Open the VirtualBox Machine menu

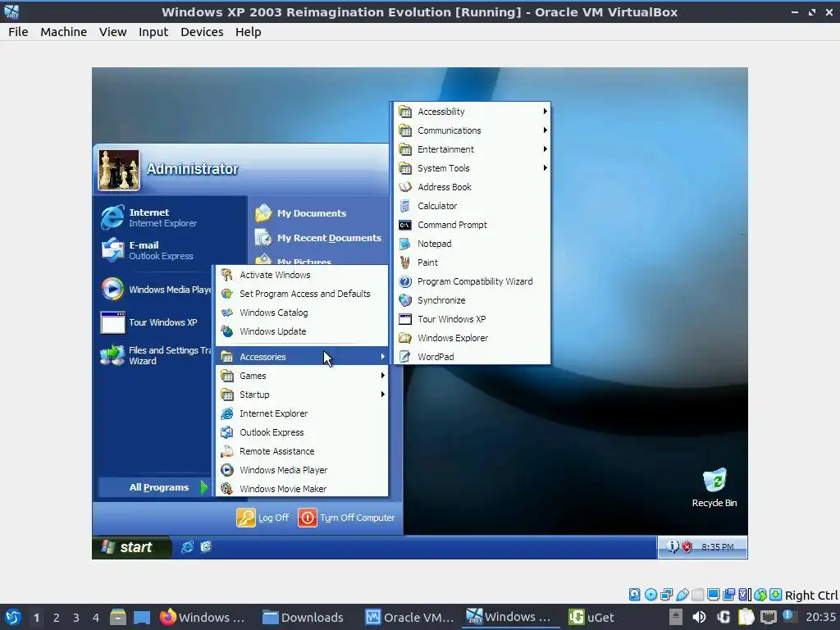pyautogui.click(x=63, y=32)
